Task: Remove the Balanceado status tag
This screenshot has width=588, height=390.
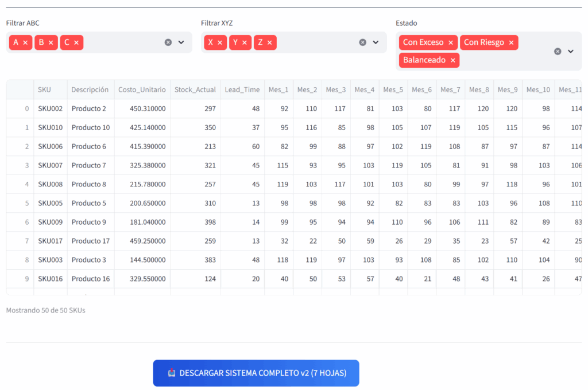Action: tap(452, 60)
